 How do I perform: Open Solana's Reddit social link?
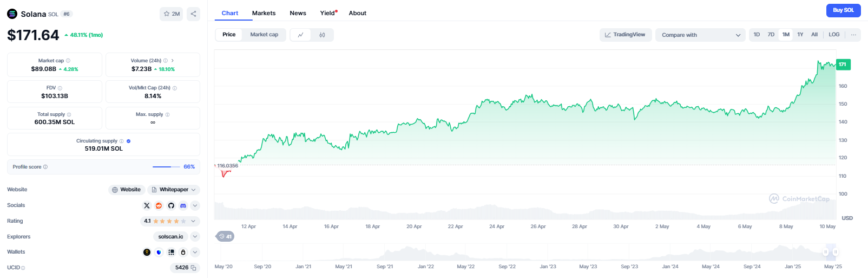click(x=159, y=206)
